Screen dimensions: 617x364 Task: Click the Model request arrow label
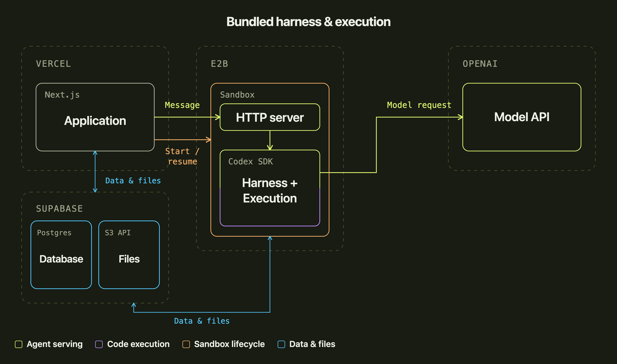pyautogui.click(x=419, y=105)
